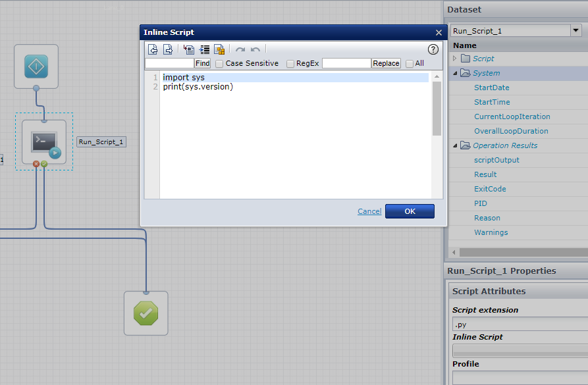Click the Run_Script_1 terminal node icon
Screen dimensions: 588x385
44,141
